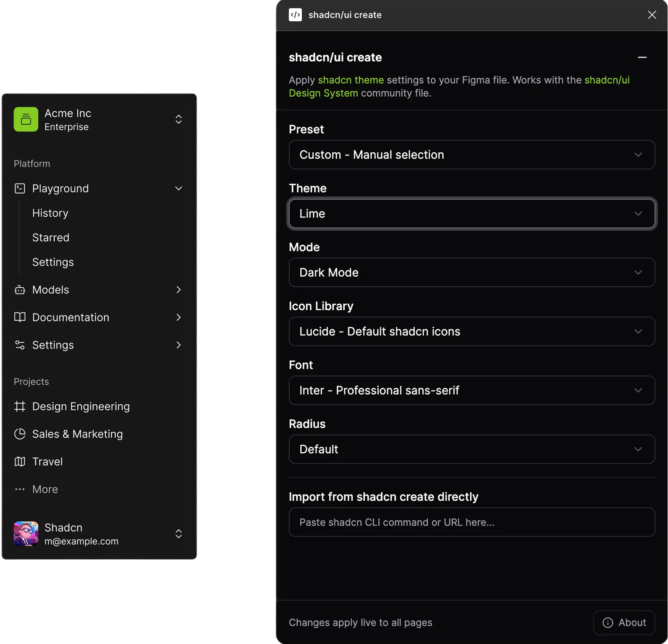Collapse the shadcn/ui create section with minus
The width and height of the screenshot is (668, 644).
tap(642, 58)
